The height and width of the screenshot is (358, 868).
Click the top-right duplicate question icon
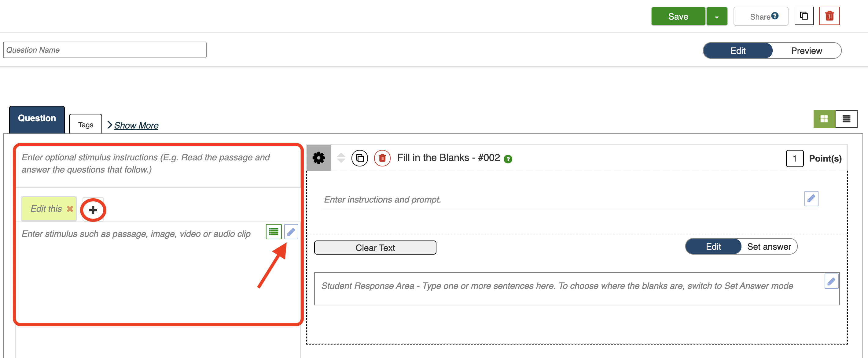pos(804,16)
